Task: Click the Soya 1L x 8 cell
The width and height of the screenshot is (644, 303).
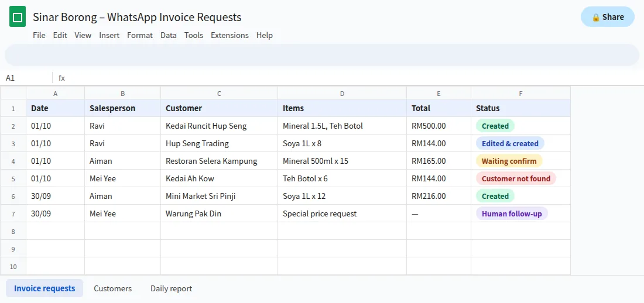Action: click(342, 143)
